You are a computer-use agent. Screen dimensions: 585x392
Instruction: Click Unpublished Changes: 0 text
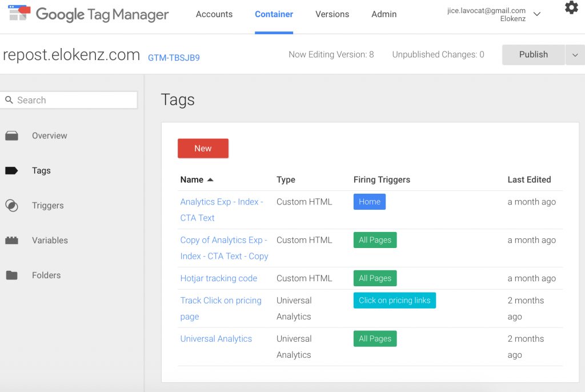pyautogui.click(x=438, y=55)
